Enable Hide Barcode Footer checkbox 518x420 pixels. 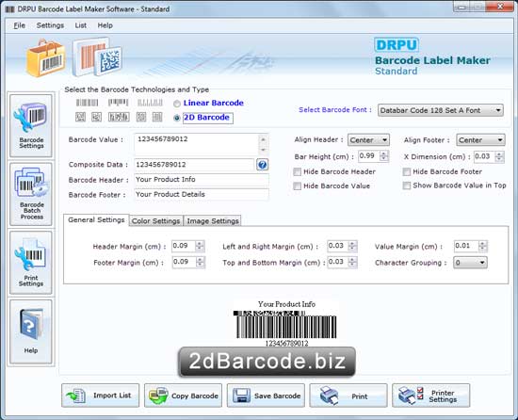click(x=407, y=172)
